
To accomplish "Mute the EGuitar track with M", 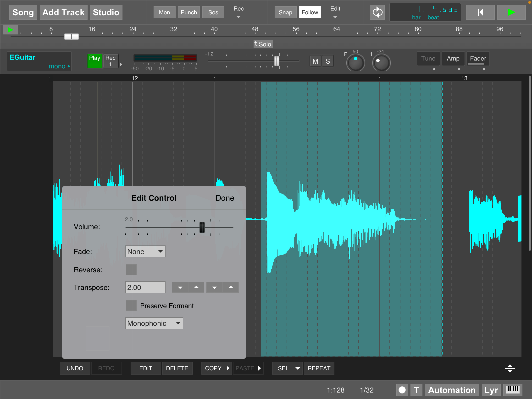I will (x=315, y=61).
